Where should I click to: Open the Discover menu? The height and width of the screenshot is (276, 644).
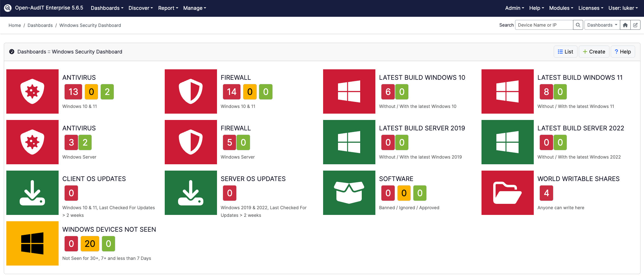(140, 8)
